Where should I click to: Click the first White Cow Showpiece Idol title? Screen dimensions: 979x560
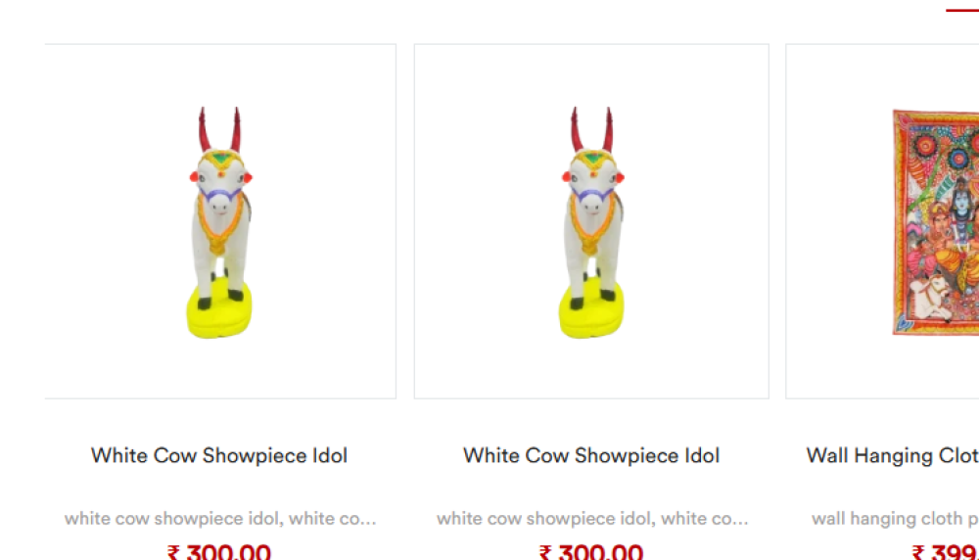[x=219, y=456]
